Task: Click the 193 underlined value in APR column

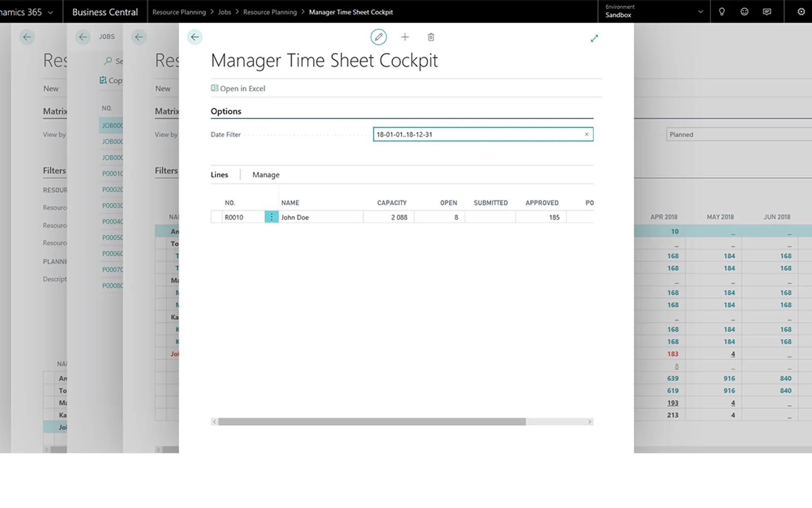Action: point(673,403)
